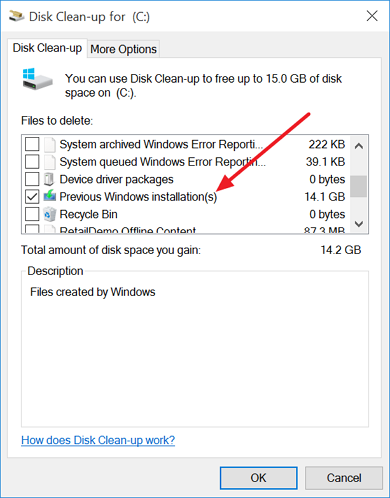This screenshot has width=390, height=498.
Task: Click the Recycle Bin icon in list
Action: (50, 214)
